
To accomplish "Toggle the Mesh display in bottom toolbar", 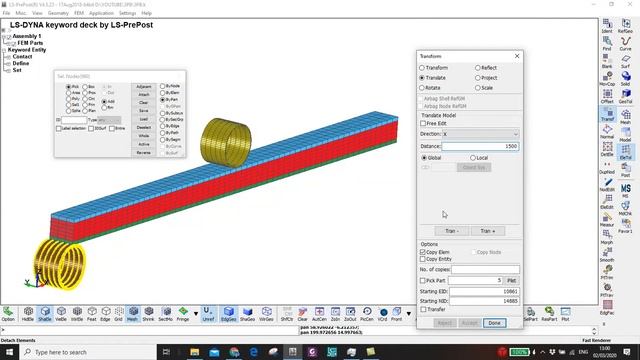I will pyautogui.click(x=132, y=314).
